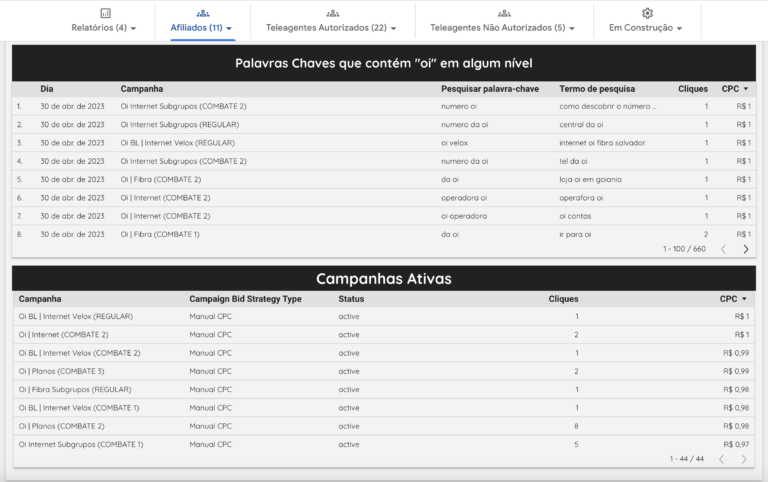The height and width of the screenshot is (482, 768).
Task: Click the Relatórios chart icon
Action: (x=105, y=13)
